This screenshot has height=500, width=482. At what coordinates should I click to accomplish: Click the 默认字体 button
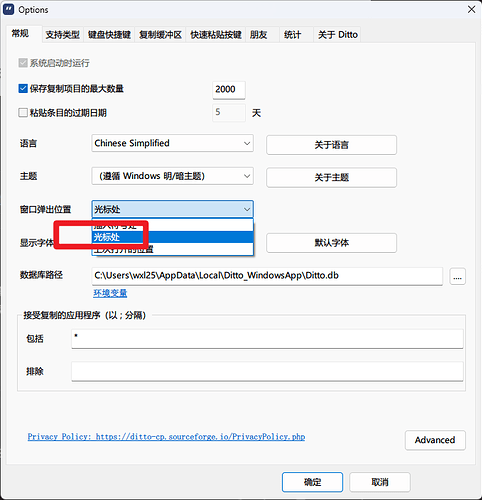(x=331, y=243)
